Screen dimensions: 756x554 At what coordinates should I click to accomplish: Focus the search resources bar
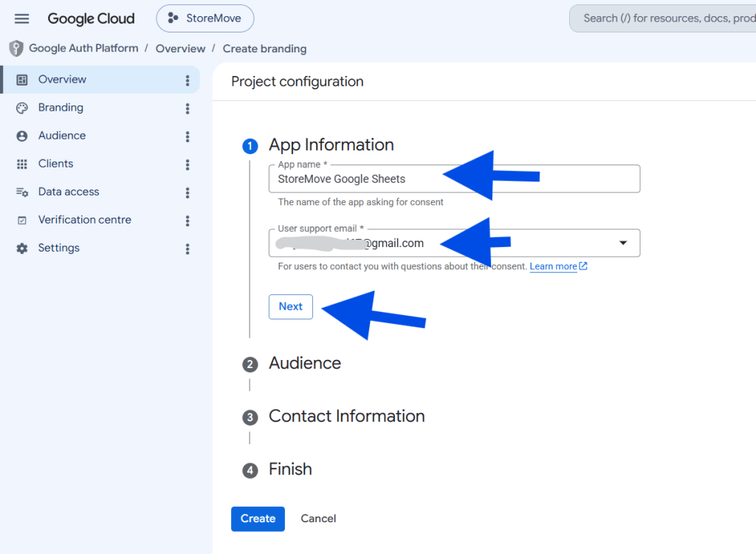pos(664,18)
